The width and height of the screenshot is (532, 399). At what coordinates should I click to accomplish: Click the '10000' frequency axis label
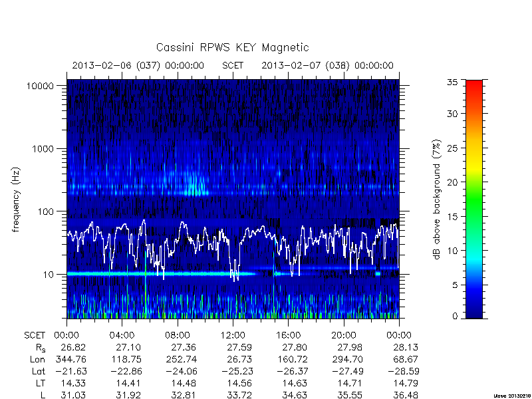40,86
